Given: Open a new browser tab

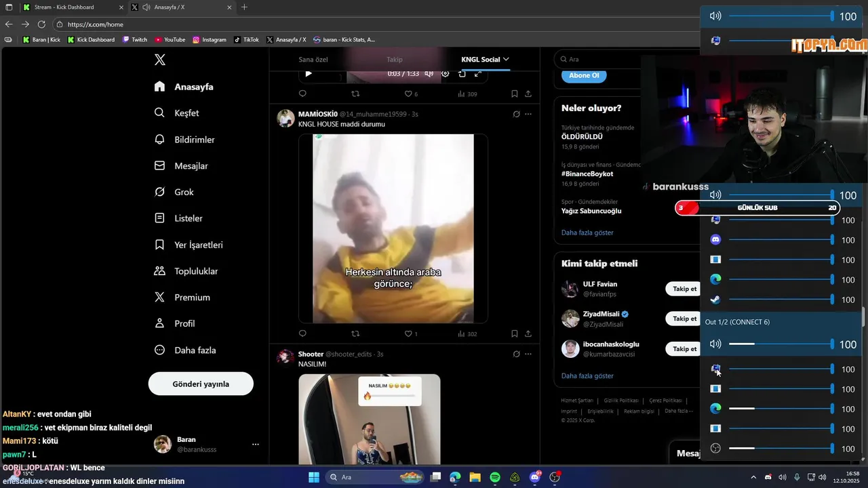Looking at the screenshot, I should click(244, 7).
